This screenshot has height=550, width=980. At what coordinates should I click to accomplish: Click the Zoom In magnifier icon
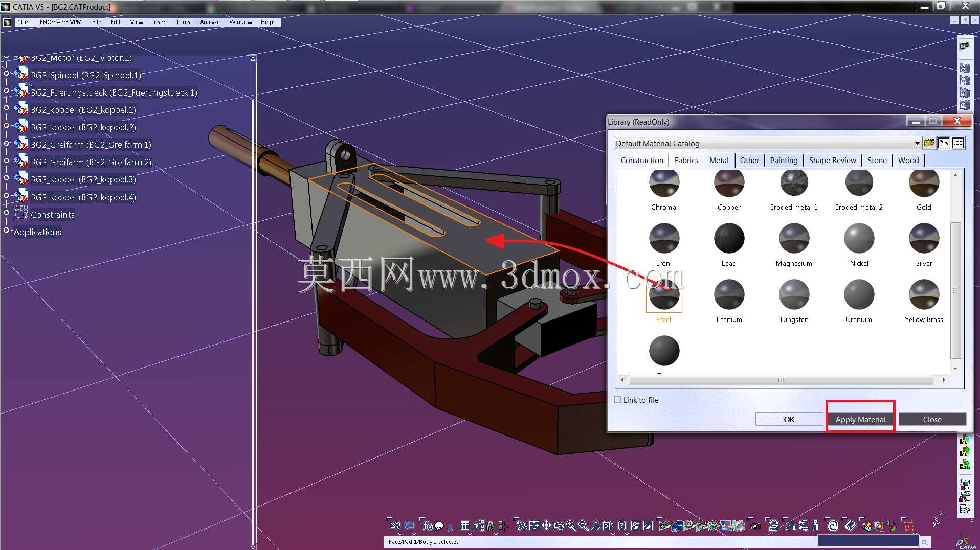click(571, 525)
